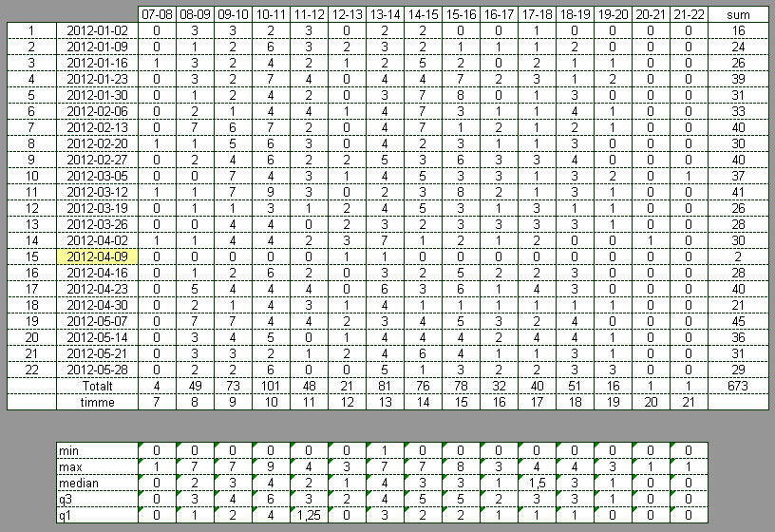Select the 13-14 column header
The width and height of the screenshot is (775, 532).
pos(386,14)
